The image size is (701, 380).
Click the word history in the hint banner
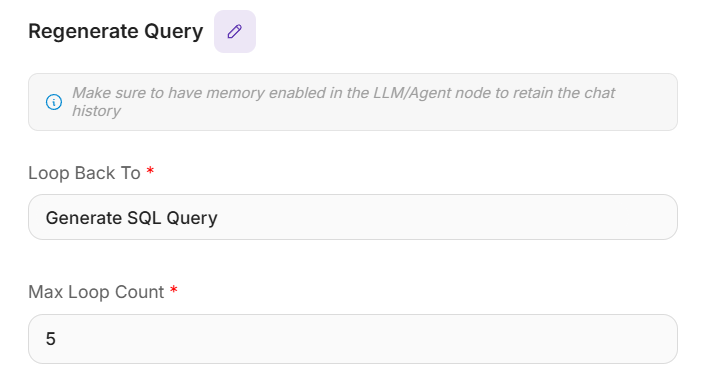point(97,111)
